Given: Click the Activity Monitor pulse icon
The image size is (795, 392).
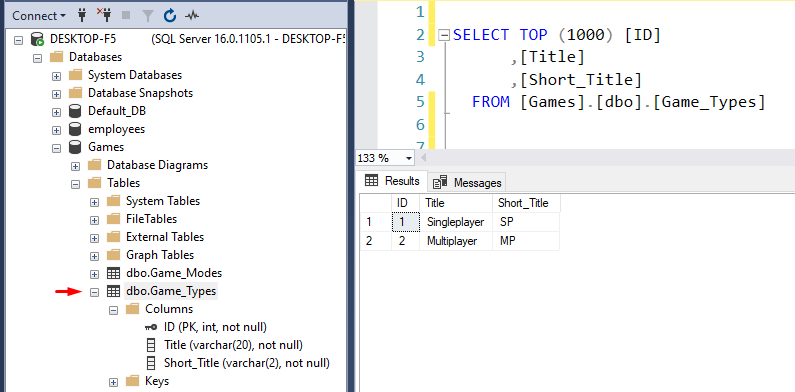Looking at the screenshot, I should (x=192, y=16).
